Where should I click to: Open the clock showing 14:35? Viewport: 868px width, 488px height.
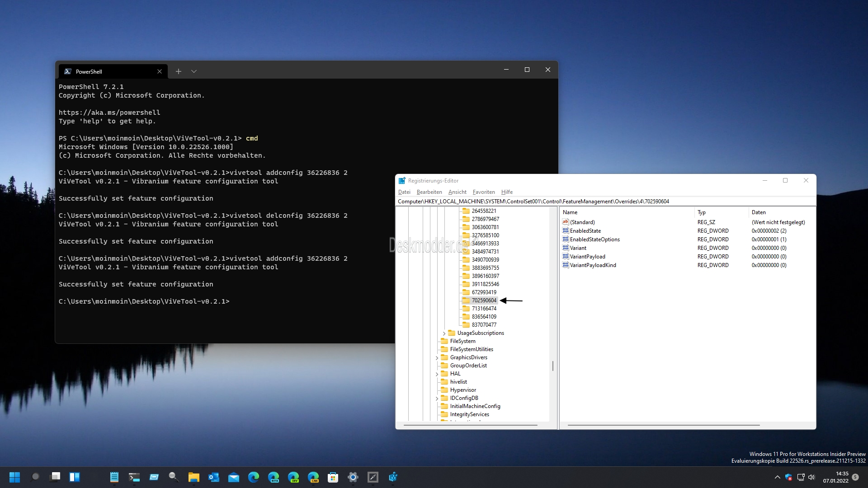[x=835, y=477]
